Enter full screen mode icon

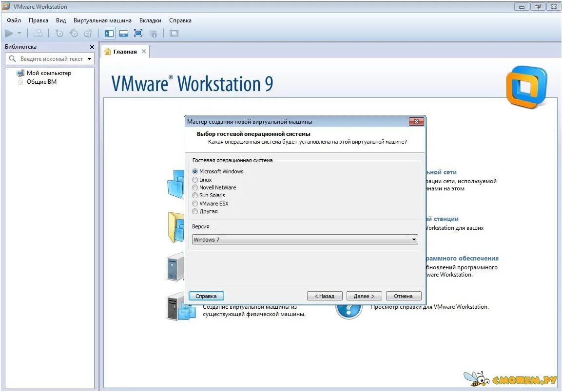click(138, 33)
